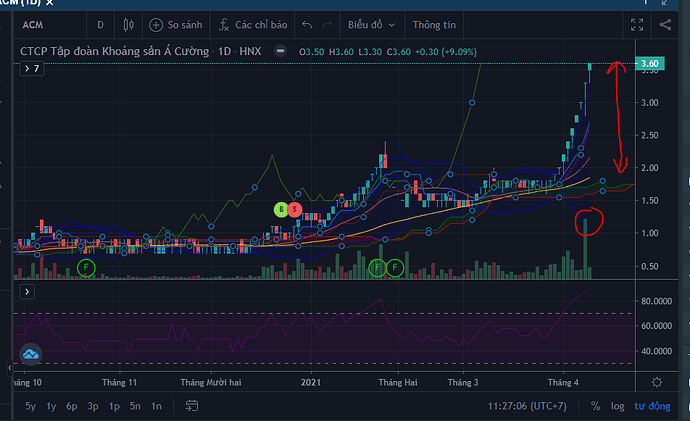Toggle log scale mode
This screenshot has width=690, height=421.
click(x=619, y=406)
